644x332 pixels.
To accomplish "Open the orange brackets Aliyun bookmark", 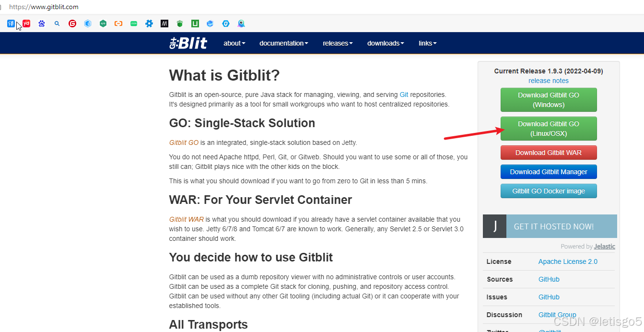I will (x=118, y=24).
